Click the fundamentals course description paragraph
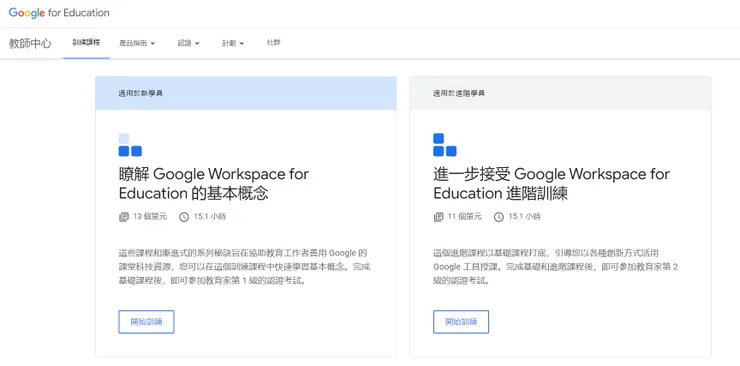The height and width of the screenshot is (366, 740). [x=244, y=266]
